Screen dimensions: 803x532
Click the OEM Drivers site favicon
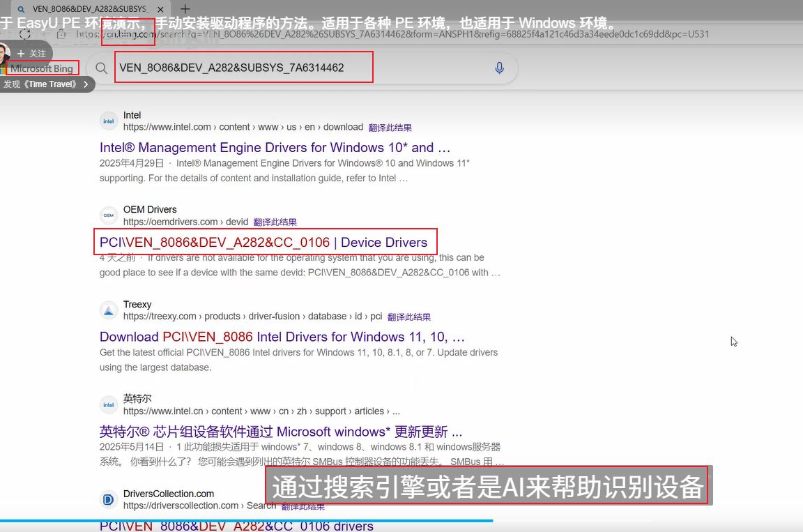coord(109,215)
